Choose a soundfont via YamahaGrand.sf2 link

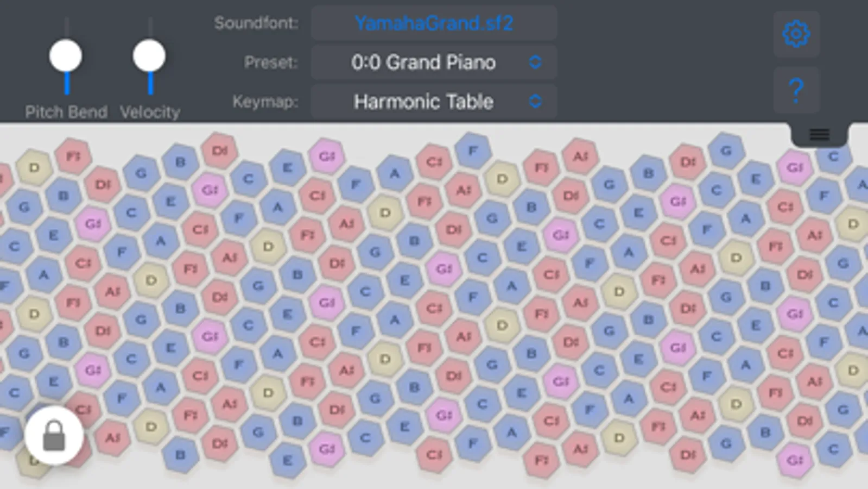pyautogui.click(x=434, y=23)
